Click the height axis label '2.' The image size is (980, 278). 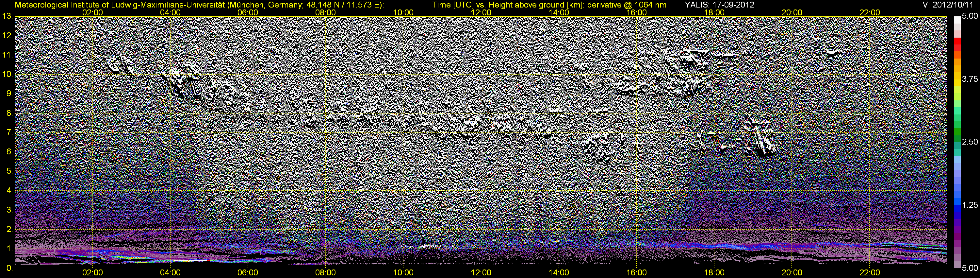coord(9,230)
